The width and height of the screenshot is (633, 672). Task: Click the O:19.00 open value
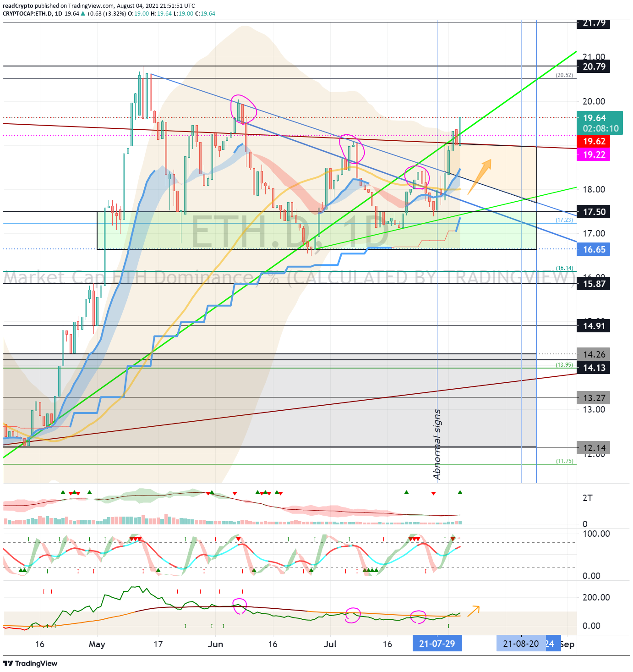(x=138, y=14)
